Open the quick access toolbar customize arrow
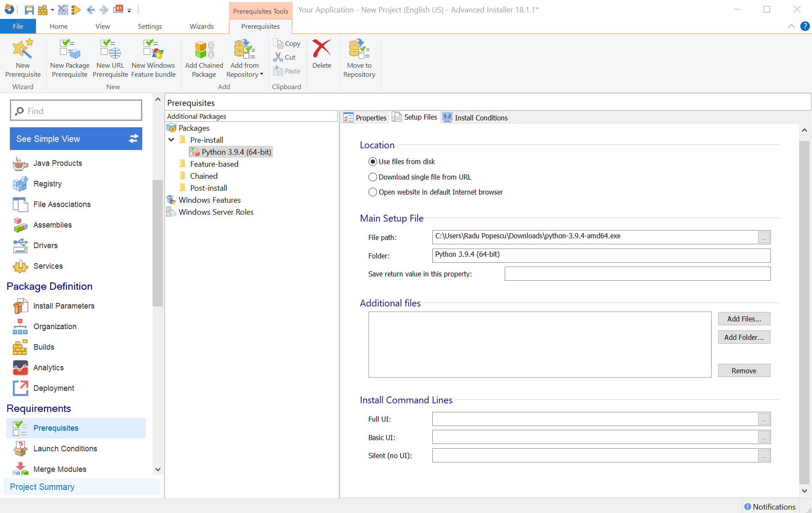 tap(129, 10)
